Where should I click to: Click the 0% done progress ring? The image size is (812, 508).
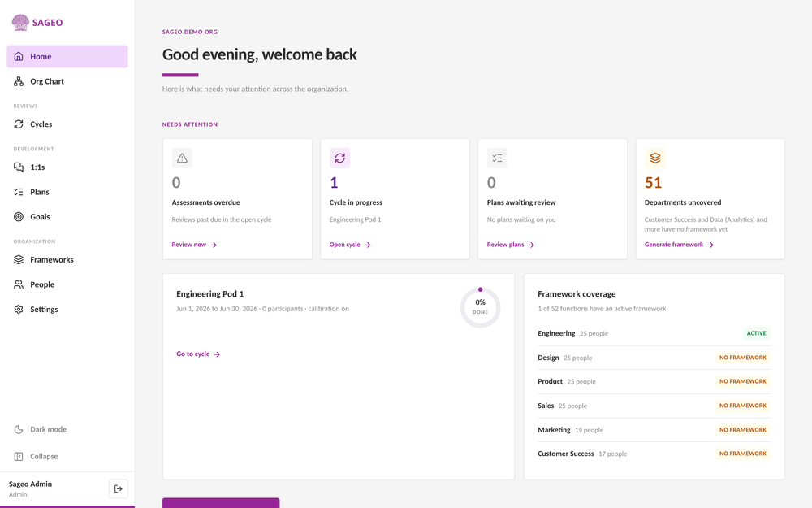pyautogui.click(x=480, y=307)
